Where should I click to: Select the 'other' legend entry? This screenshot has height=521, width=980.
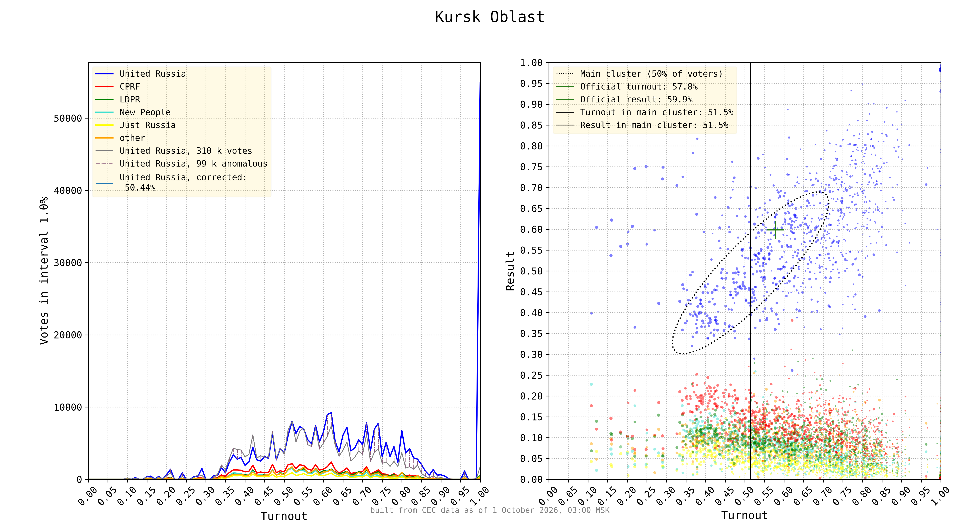[x=120, y=138]
